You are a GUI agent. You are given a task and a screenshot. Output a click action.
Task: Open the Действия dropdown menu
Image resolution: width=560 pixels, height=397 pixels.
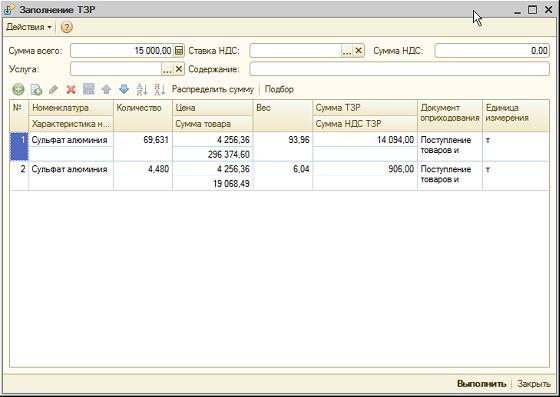click(29, 27)
